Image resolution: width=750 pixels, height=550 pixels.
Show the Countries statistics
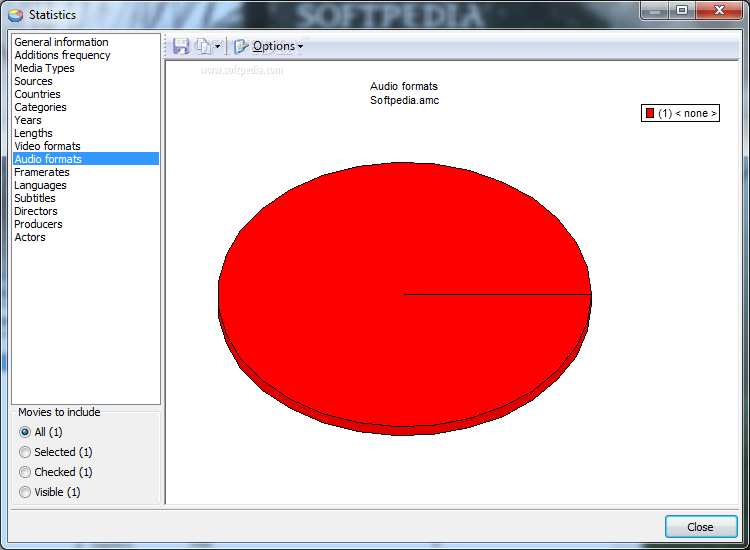tap(86, 94)
